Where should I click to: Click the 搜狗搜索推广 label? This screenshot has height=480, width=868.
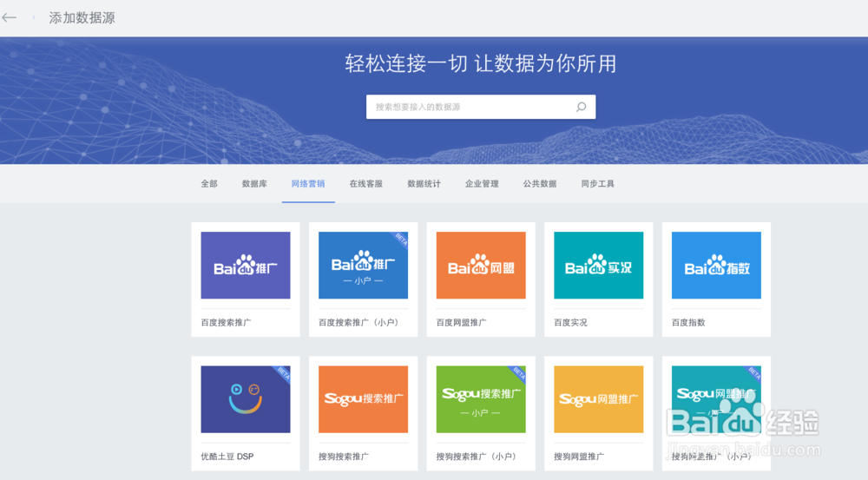tap(344, 457)
